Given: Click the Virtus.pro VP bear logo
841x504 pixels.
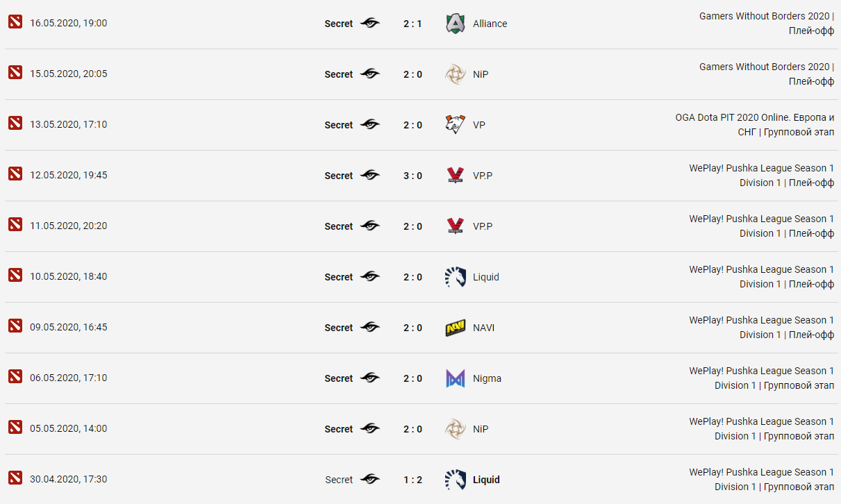Looking at the screenshot, I should [x=456, y=125].
